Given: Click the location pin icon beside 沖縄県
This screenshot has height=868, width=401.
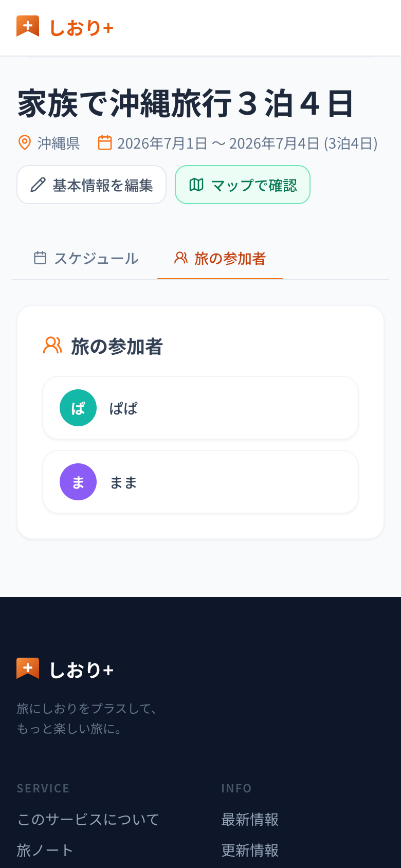Looking at the screenshot, I should (x=24, y=142).
